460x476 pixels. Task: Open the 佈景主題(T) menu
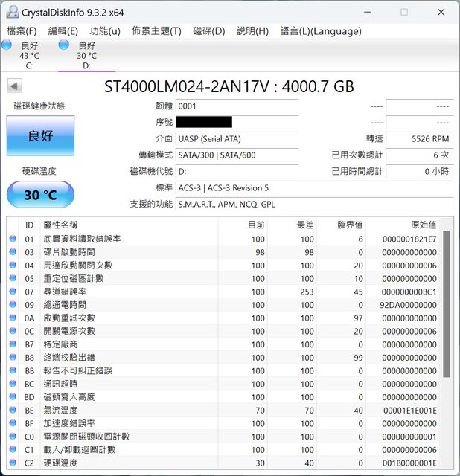tap(156, 31)
